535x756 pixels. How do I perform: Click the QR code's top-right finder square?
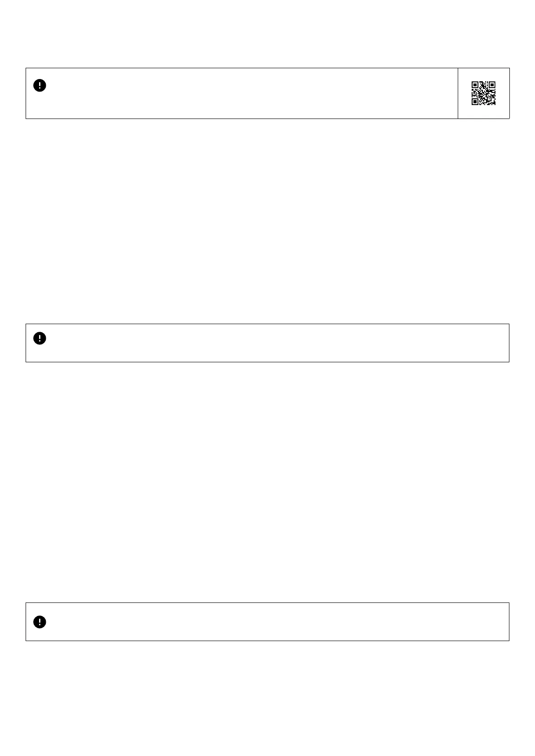(x=492, y=85)
